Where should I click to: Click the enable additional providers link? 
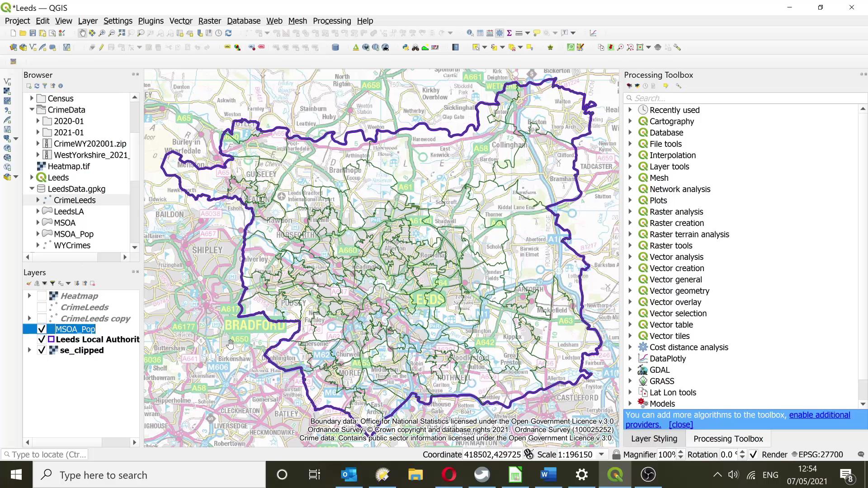tap(819, 415)
